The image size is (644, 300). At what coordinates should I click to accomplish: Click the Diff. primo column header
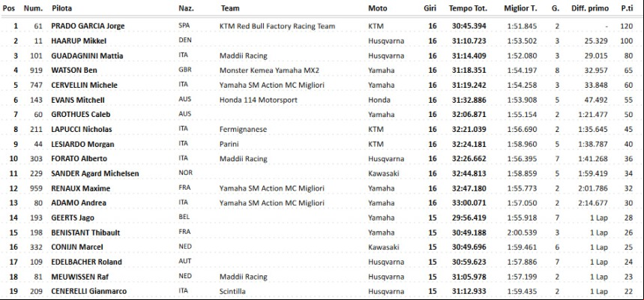(590, 8)
